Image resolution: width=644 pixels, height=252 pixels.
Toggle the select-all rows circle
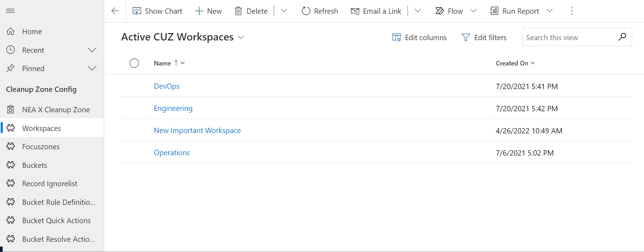click(134, 63)
